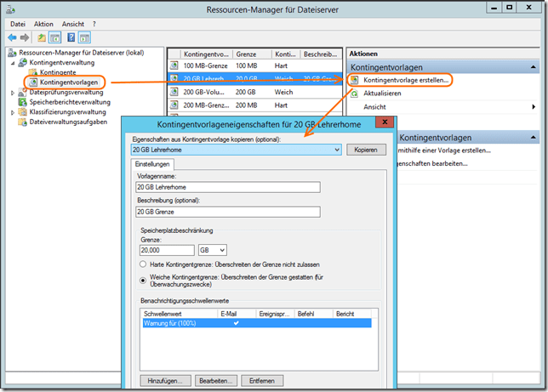Click the Kopieren button
548x392 pixels.
point(366,150)
